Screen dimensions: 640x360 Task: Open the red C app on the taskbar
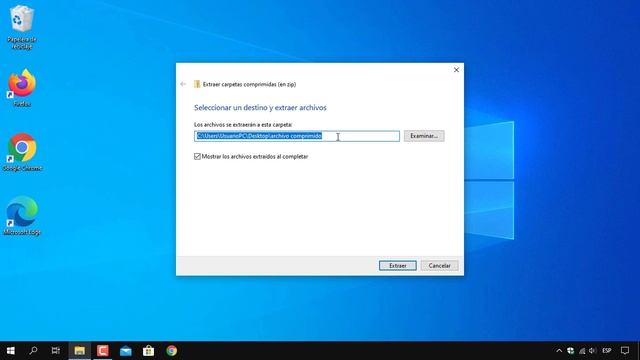point(102,351)
